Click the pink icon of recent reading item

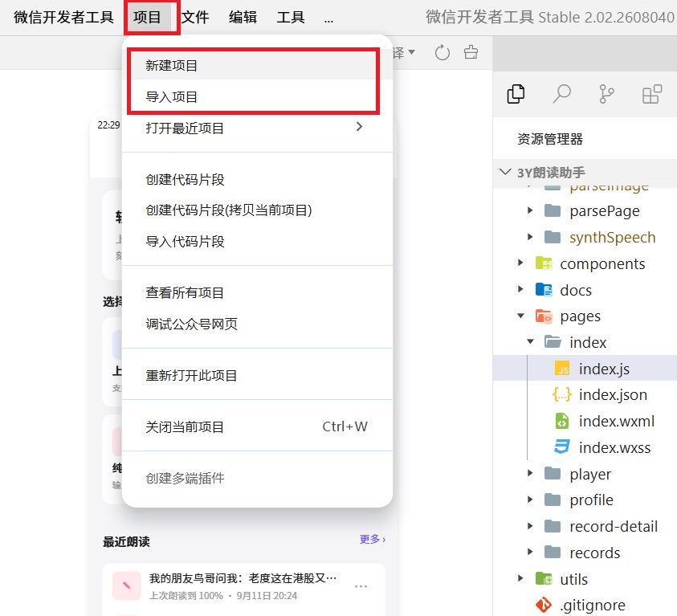click(x=127, y=585)
